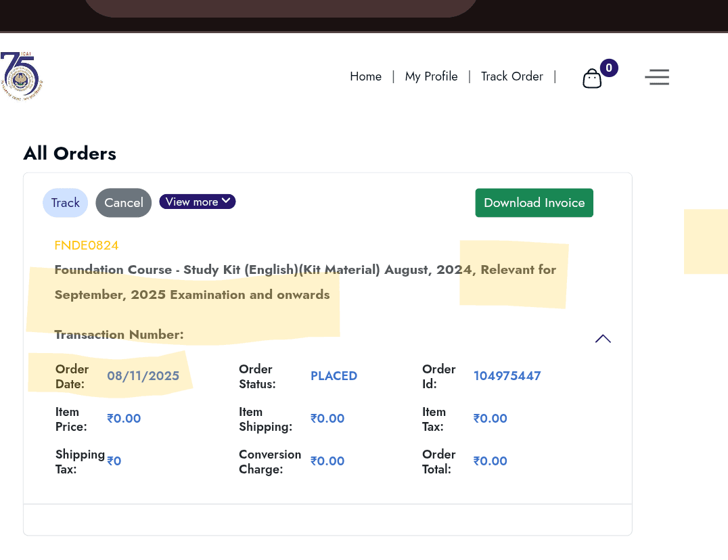This screenshot has height=560, width=728.
Task: Click the cart count badge showing 0
Action: [x=609, y=68]
